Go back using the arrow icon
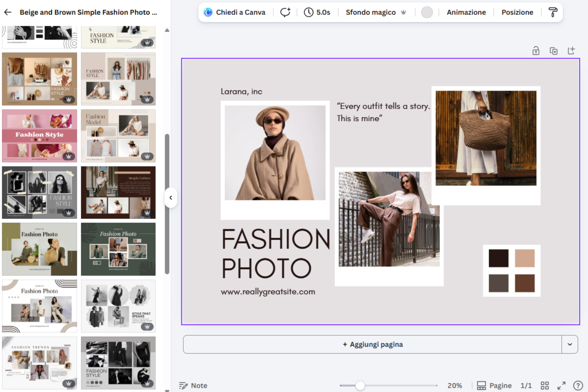 pos(8,12)
